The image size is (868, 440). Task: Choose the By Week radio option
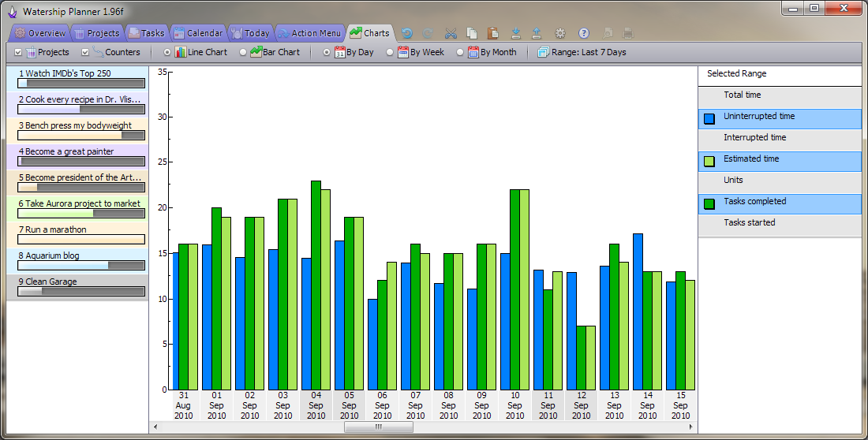click(390, 52)
